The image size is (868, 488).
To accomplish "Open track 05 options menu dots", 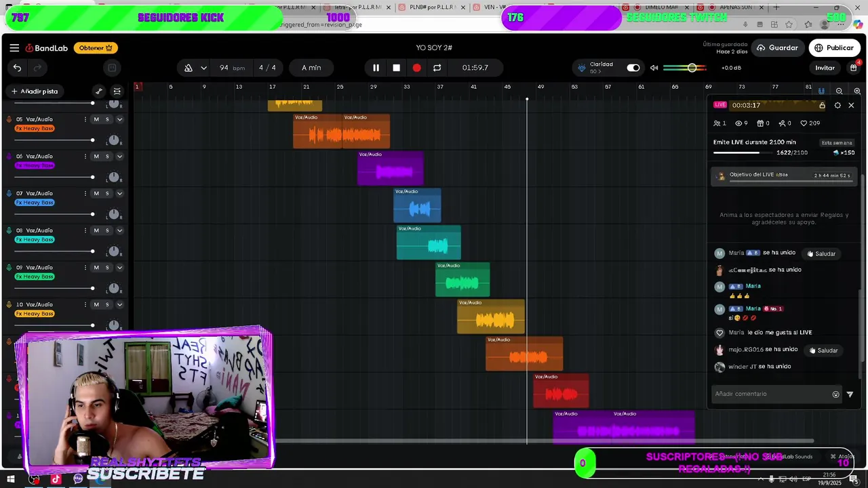I will click(x=85, y=119).
